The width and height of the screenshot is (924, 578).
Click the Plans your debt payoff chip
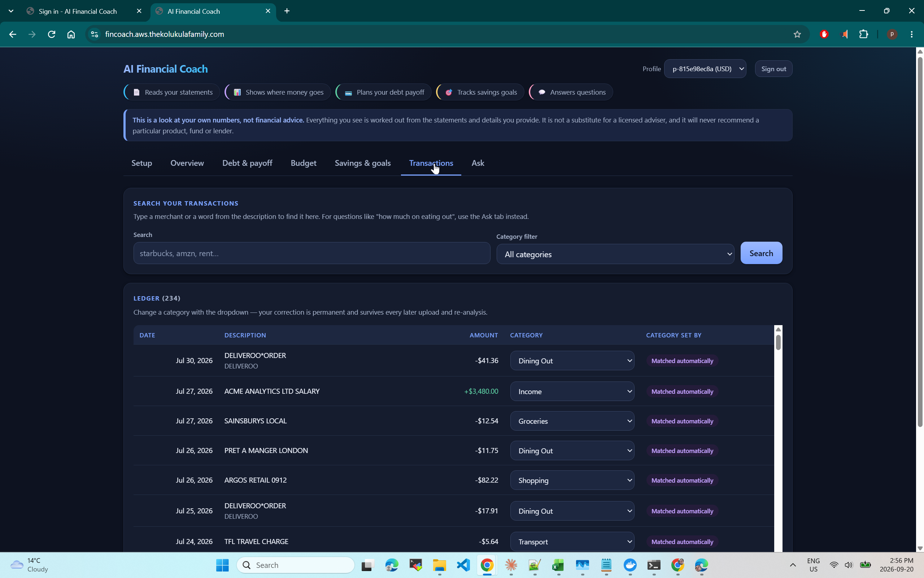pyautogui.click(x=383, y=92)
